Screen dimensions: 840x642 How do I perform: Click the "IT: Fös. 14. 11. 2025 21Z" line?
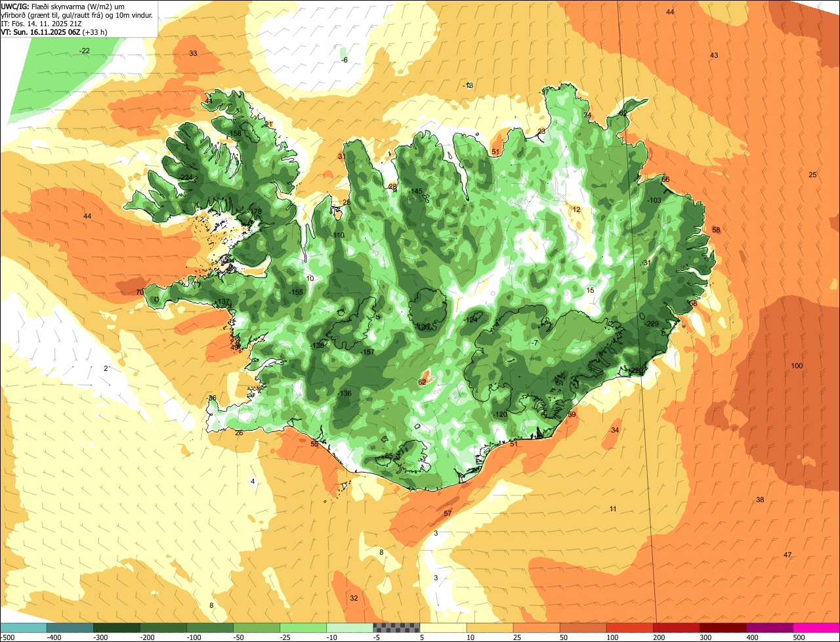(x=42, y=23)
